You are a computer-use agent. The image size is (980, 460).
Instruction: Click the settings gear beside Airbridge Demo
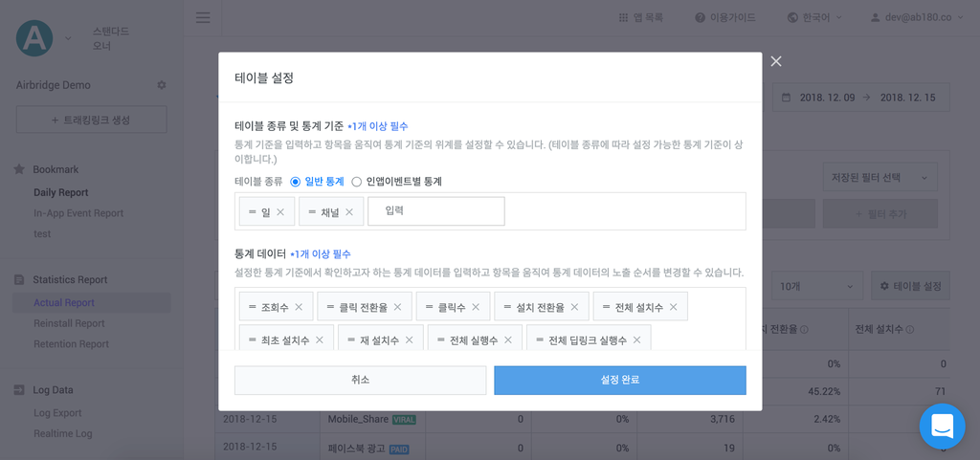click(x=161, y=85)
